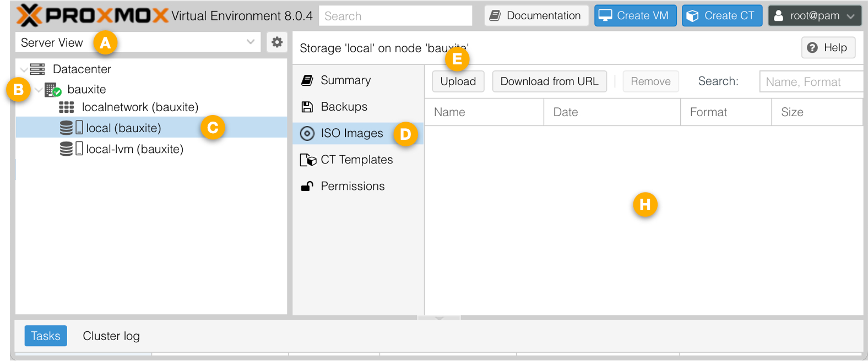Select localnetwork (bauxite) in tree

pyautogui.click(x=140, y=107)
